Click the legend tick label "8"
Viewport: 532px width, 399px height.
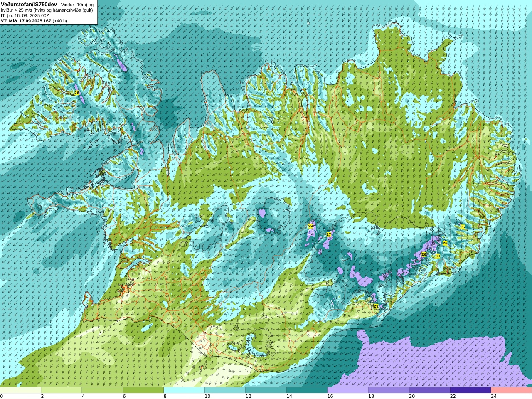pyautogui.click(x=165, y=396)
